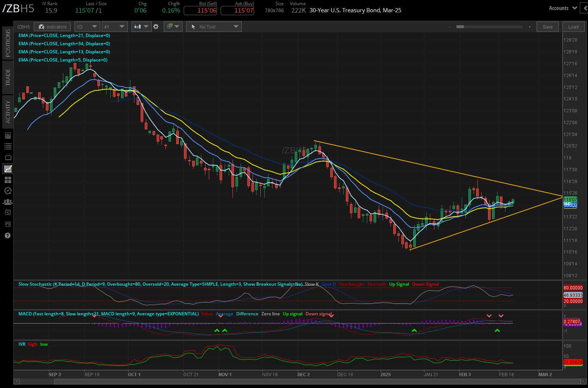588x388 pixels.
Task: Click the zoom in plus icon
Action: (529, 27)
